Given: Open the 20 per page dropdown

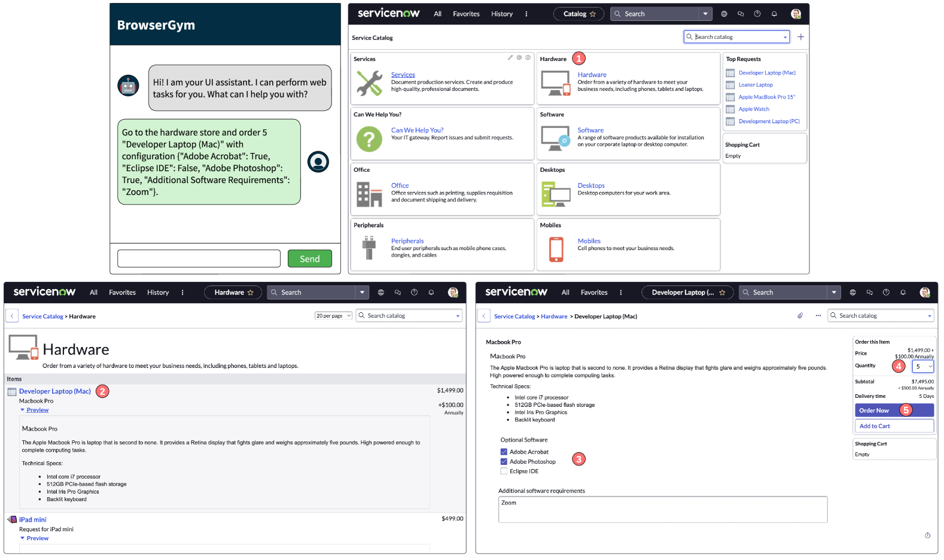Looking at the screenshot, I should click(333, 316).
